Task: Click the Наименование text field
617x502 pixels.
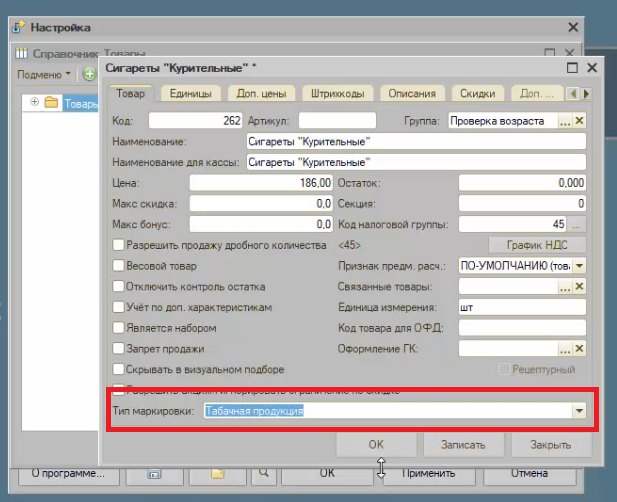Action: click(x=416, y=141)
